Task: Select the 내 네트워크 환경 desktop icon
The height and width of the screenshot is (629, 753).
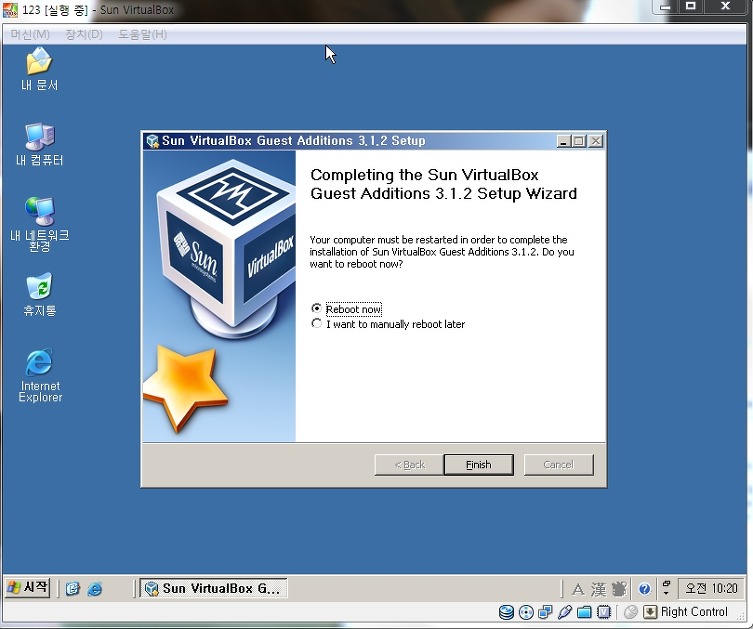Action: (39, 224)
